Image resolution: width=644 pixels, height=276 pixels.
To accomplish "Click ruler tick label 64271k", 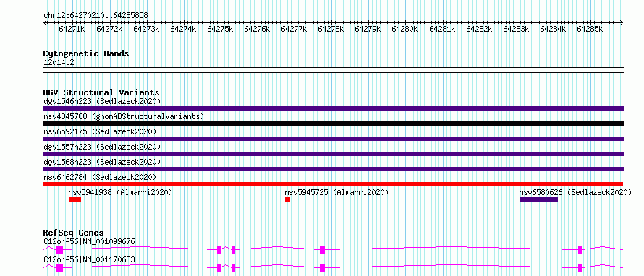I will click(72, 29).
